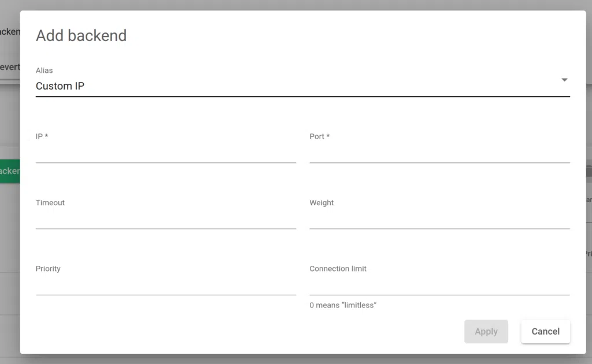Screen dimensions: 592x364
Task: Click the "Port *" label text
Action: click(319, 136)
